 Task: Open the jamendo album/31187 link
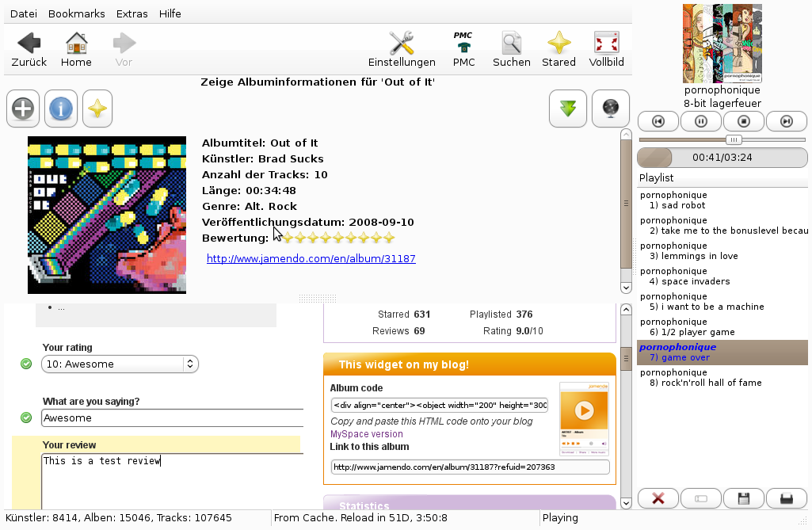pyautogui.click(x=311, y=258)
